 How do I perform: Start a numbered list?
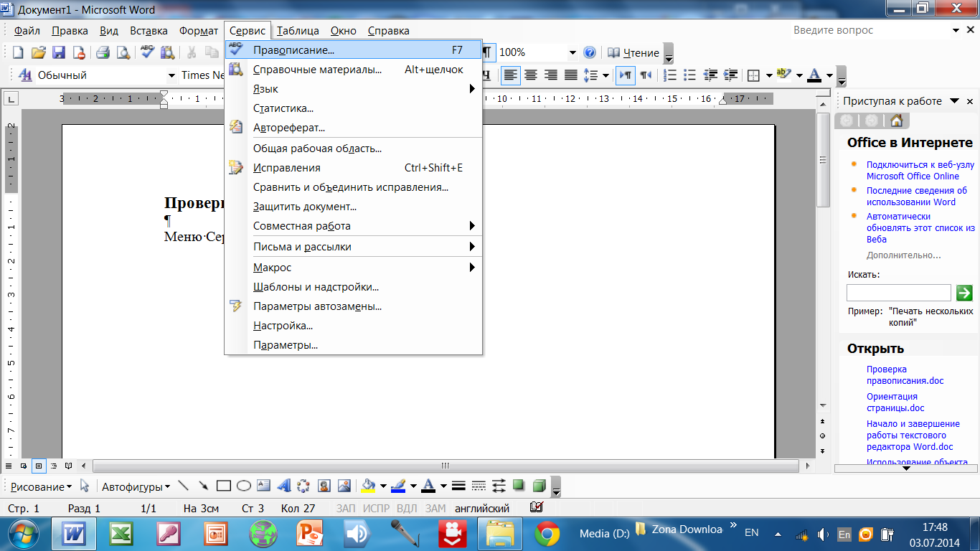(x=670, y=75)
